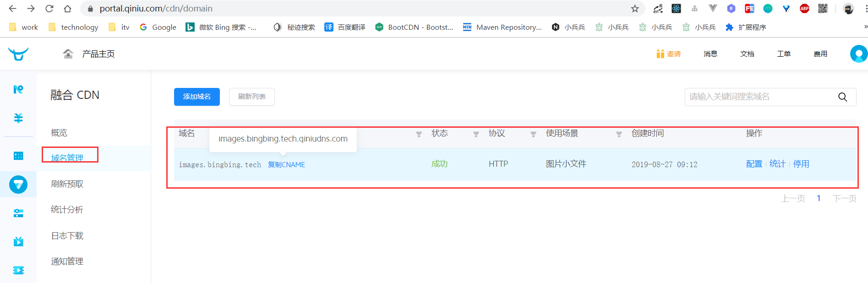Open the 状态 column filter
The height and width of the screenshot is (283, 868).
click(x=476, y=134)
